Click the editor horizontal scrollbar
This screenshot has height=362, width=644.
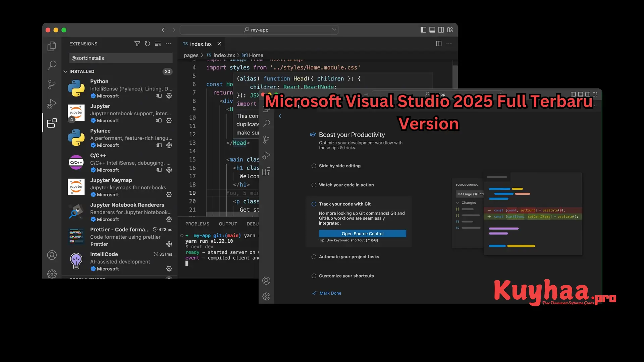point(232,214)
